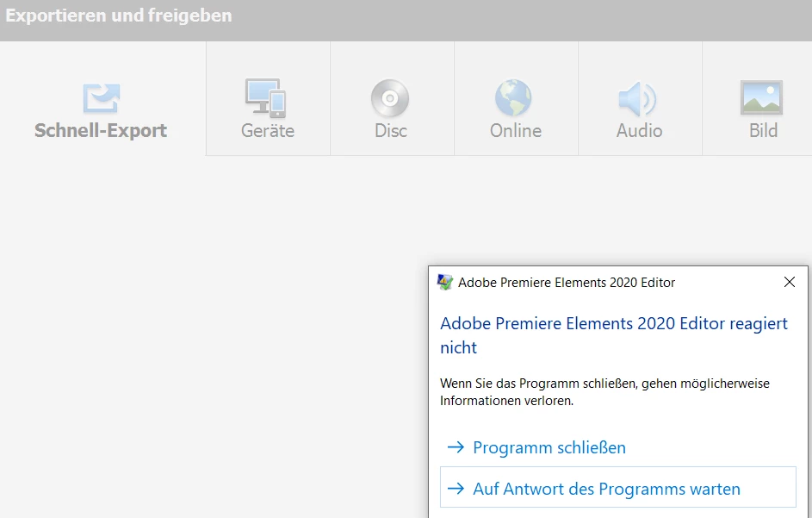Screen dimensions: 812x518
Task: Choose the Audio export tab
Action: pos(640,98)
